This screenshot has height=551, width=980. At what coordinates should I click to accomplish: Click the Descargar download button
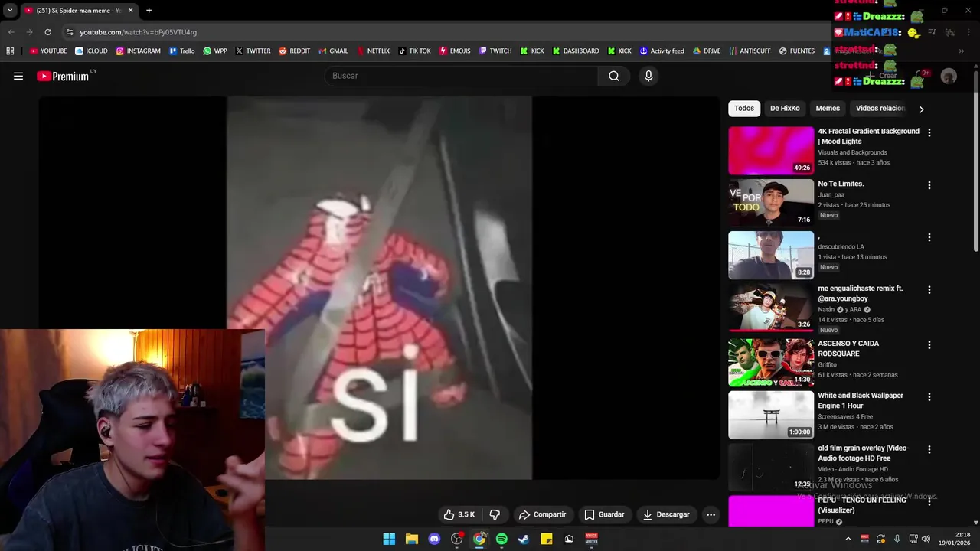pos(667,514)
